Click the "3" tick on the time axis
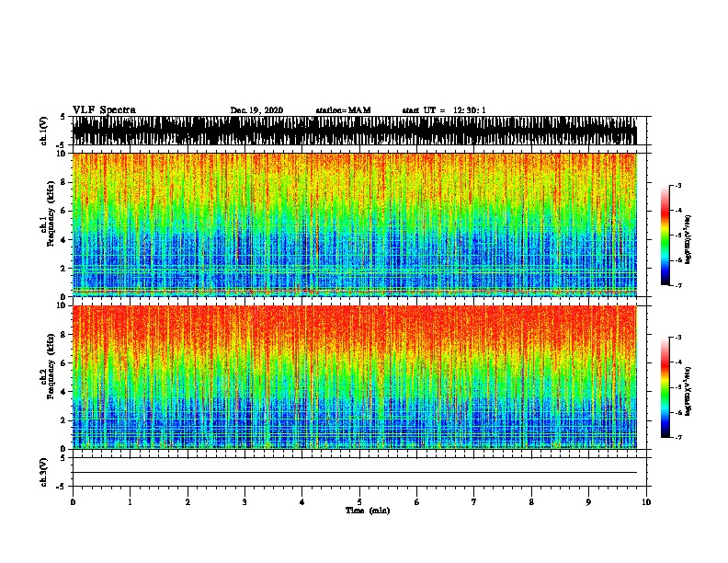This screenshot has height=563, width=728. click(245, 502)
